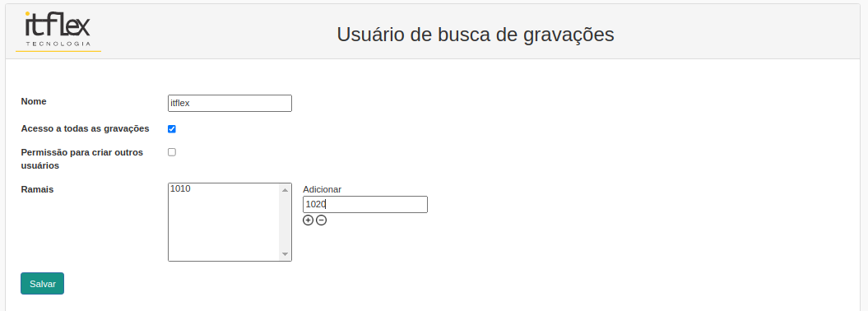Click the plus icon to add extension
This screenshot has height=311, width=868.
(308, 220)
